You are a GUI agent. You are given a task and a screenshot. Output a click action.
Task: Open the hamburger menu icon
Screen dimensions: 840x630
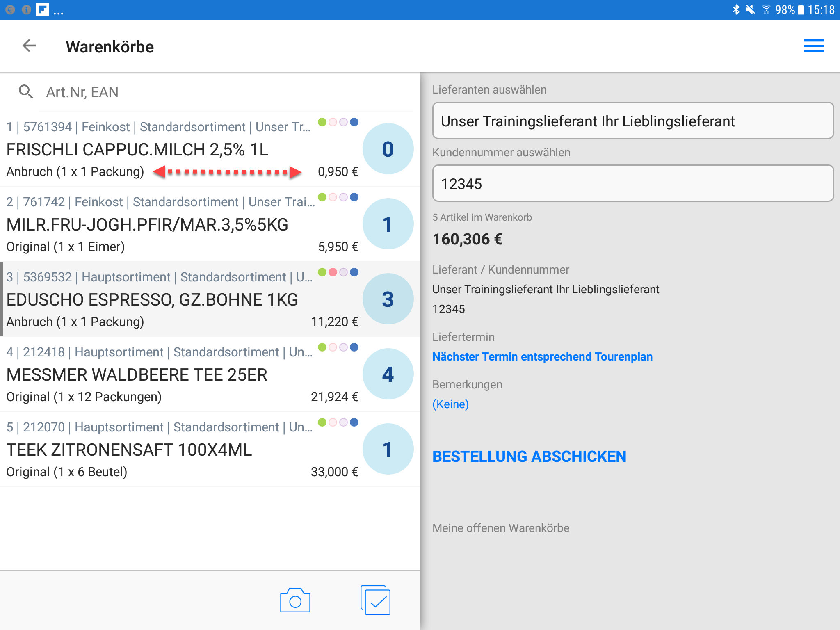click(x=813, y=46)
